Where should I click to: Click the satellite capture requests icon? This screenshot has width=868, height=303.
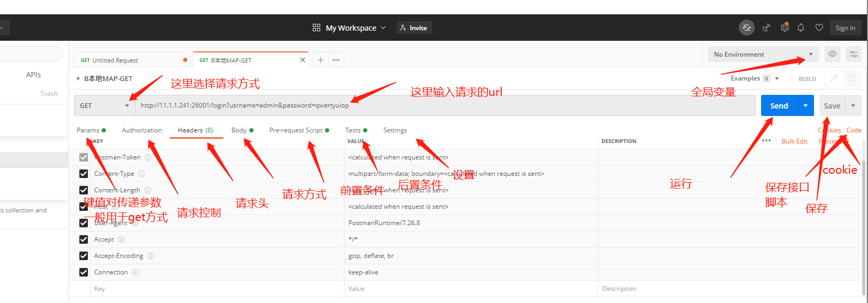point(766,28)
